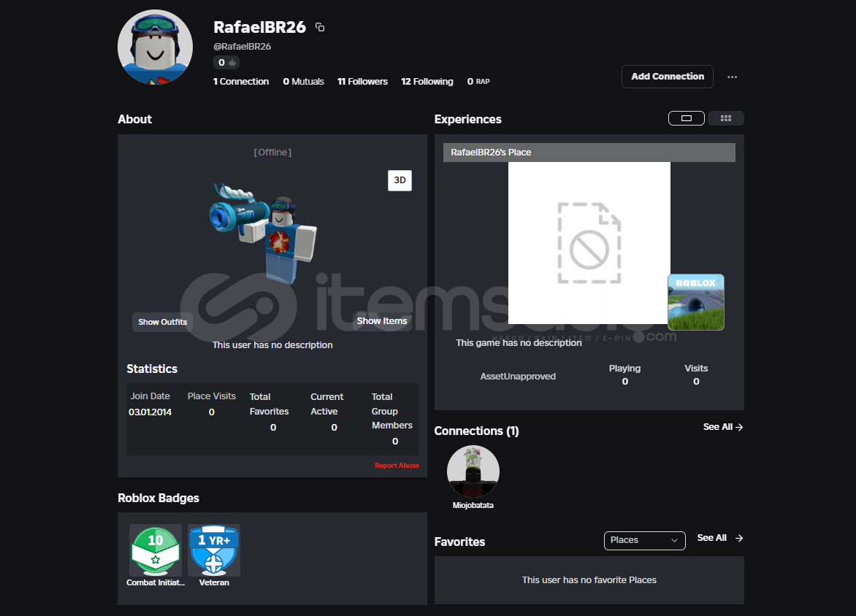This screenshot has width=856, height=616.
Task: Click the Total Favorites label
Action: [269, 404]
